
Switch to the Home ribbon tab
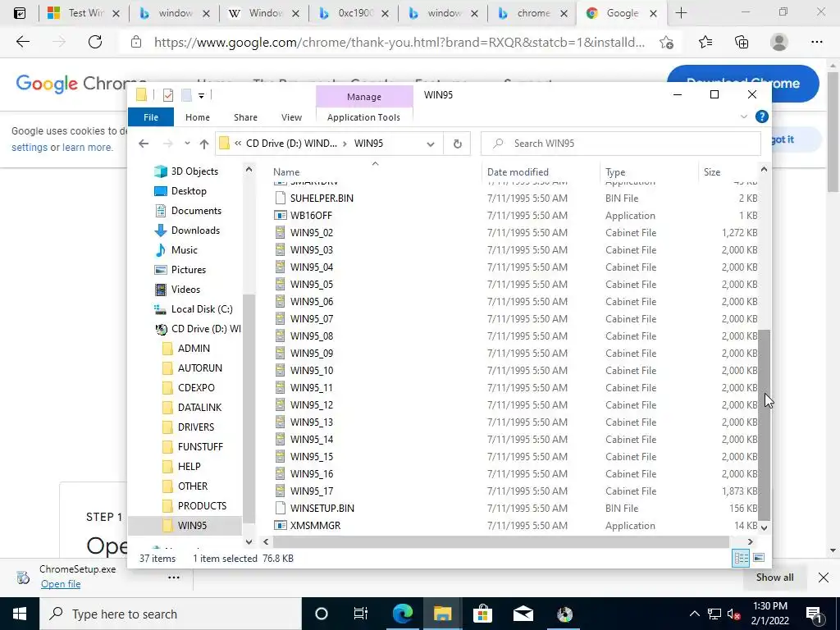click(x=197, y=117)
